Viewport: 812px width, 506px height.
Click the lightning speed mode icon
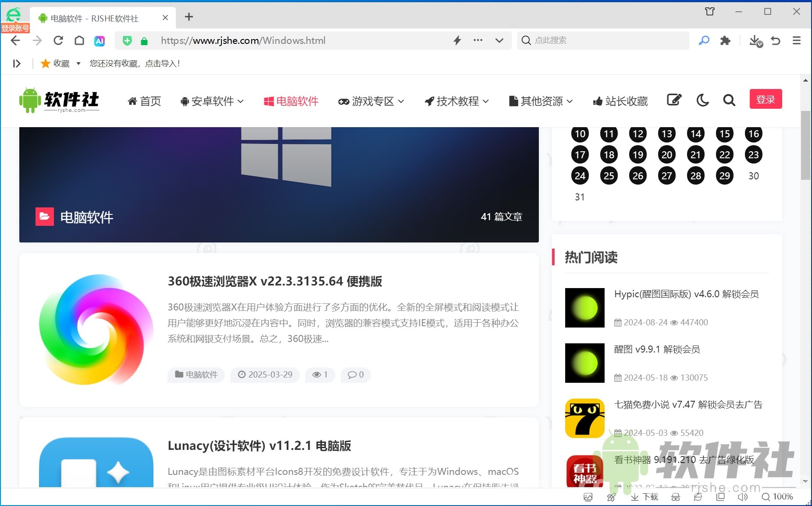click(x=457, y=41)
